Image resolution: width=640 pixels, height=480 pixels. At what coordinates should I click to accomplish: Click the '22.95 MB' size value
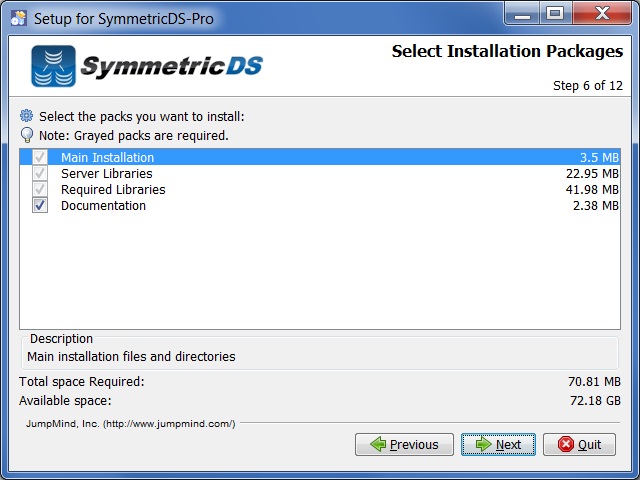[592, 173]
